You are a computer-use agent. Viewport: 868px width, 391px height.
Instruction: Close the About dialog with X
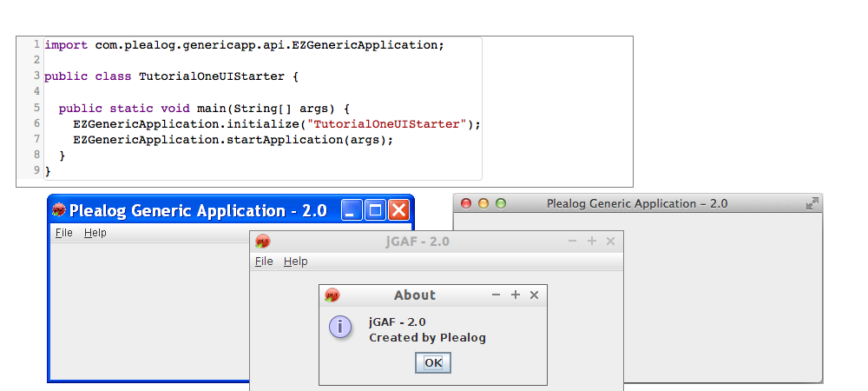pyautogui.click(x=534, y=295)
